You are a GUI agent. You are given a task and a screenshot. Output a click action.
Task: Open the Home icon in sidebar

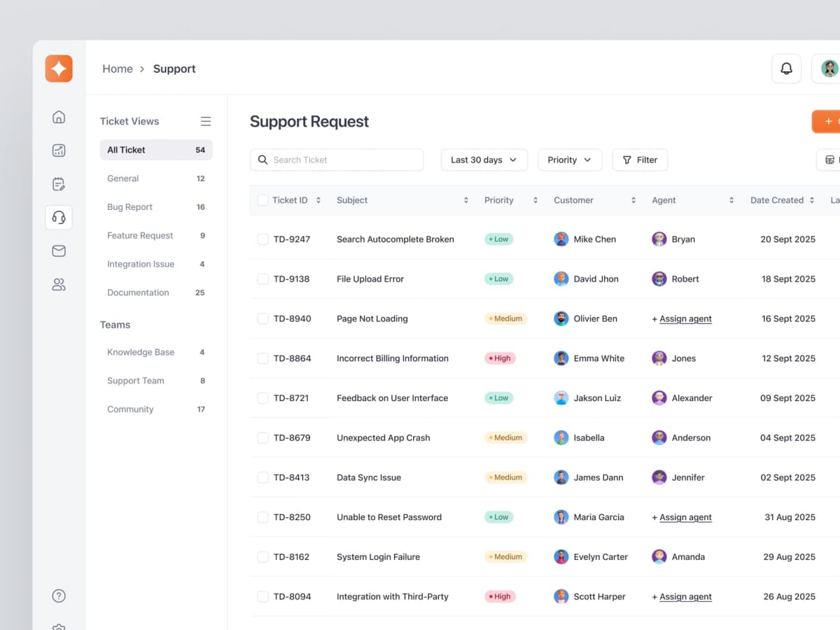coord(59,117)
